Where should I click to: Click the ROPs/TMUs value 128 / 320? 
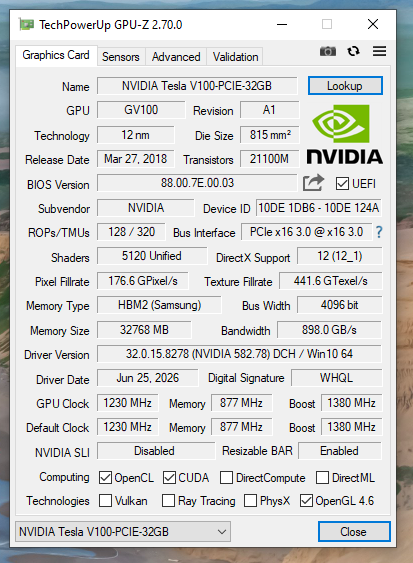pos(131,232)
